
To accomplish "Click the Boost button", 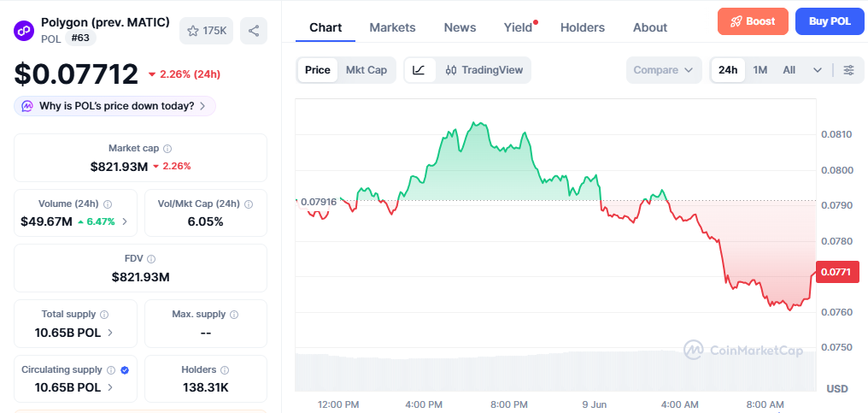I will tap(753, 21).
